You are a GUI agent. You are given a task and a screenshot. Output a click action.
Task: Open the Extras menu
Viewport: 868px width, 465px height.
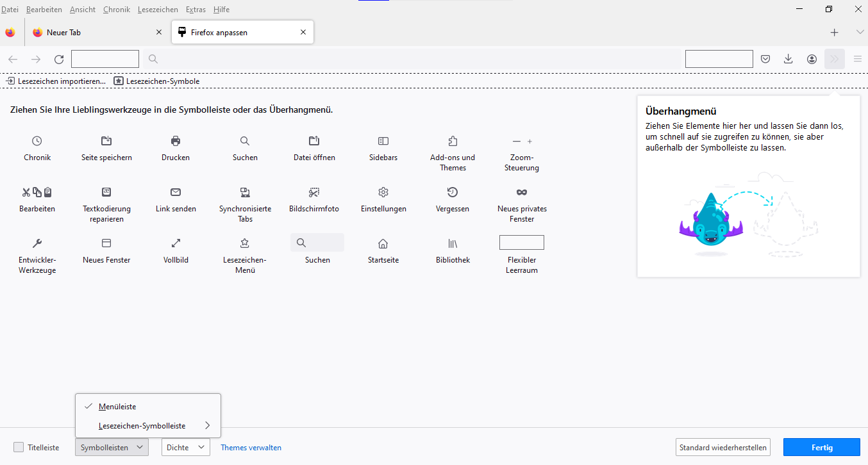[196, 10]
